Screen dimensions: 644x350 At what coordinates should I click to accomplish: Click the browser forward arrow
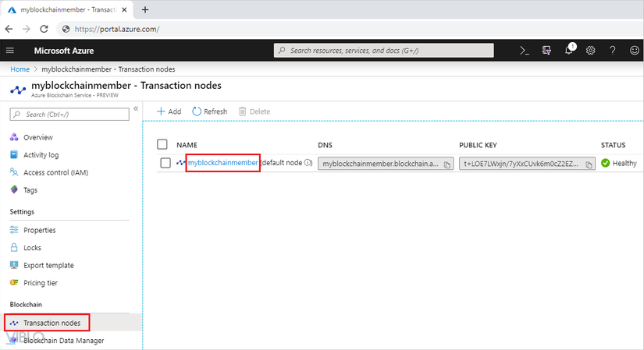click(27, 29)
